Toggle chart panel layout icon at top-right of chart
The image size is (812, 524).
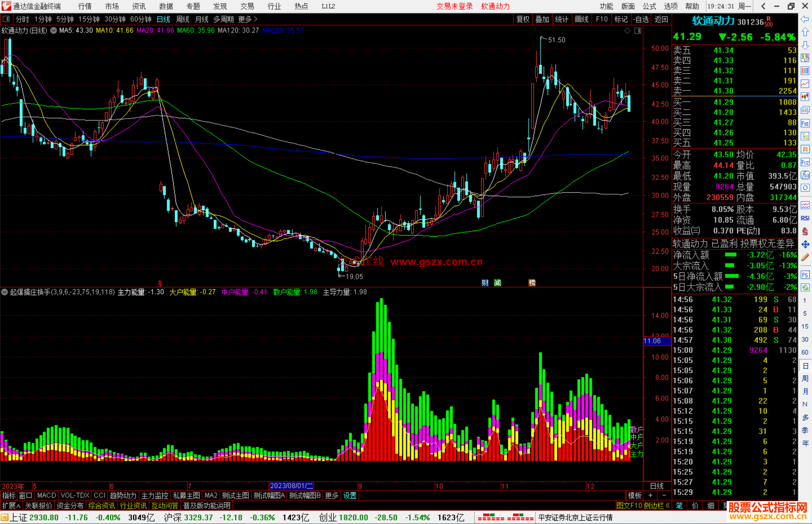point(638,31)
